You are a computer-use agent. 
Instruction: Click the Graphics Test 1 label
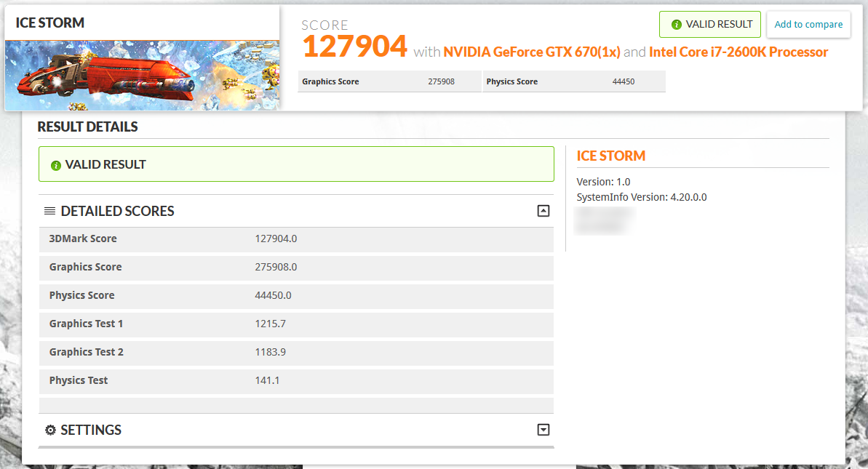86,324
